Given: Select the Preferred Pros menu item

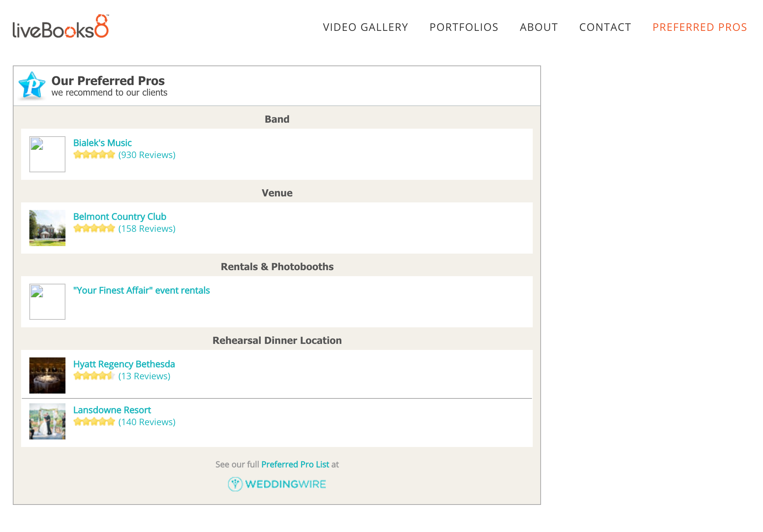Looking at the screenshot, I should tap(699, 27).
